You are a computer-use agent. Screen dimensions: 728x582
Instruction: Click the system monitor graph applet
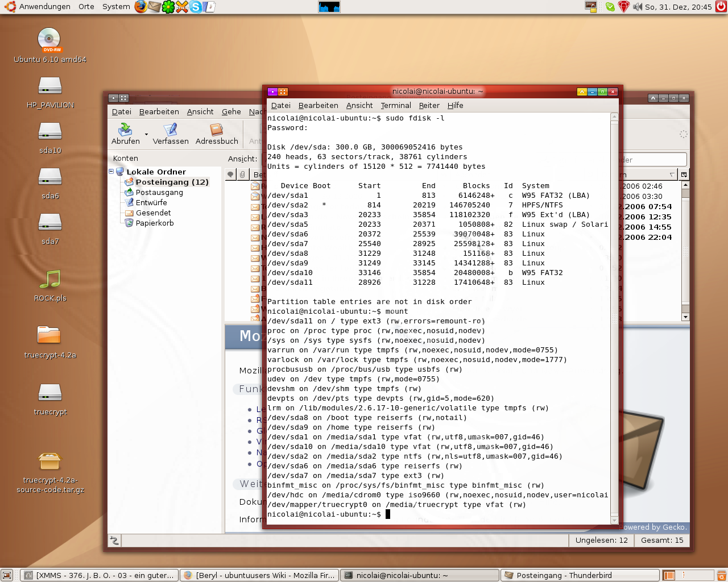pyautogui.click(x=329, y=7)
